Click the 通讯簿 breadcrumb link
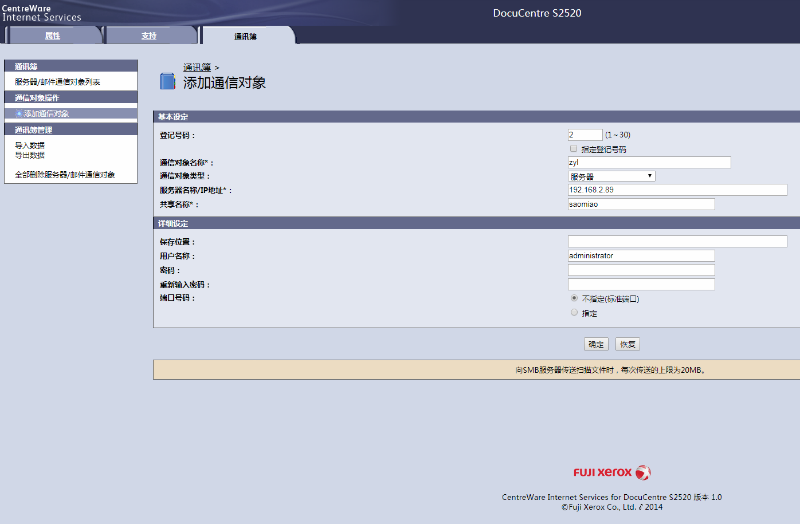The height and width of the screenshot is (524, 800). [x=197, y=67]
